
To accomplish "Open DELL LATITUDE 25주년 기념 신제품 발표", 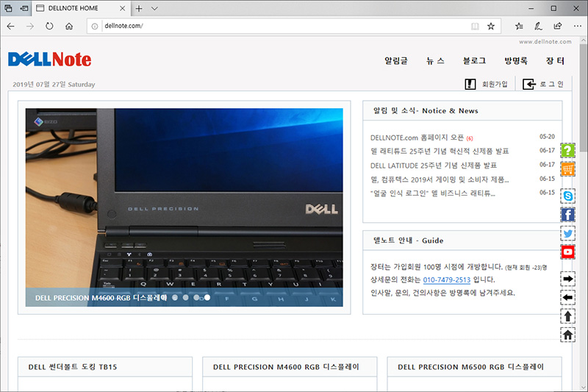I will point(434,165).
